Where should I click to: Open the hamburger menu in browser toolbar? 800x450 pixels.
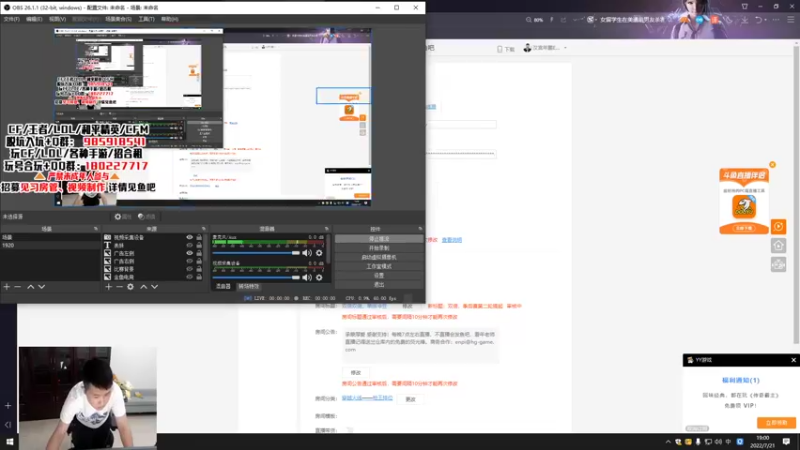click(x=790, y=20)
